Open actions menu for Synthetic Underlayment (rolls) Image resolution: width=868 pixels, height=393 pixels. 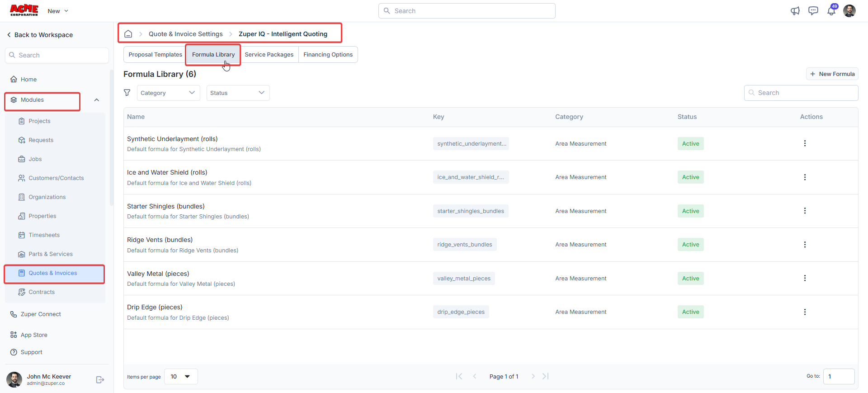pos(805,143)
